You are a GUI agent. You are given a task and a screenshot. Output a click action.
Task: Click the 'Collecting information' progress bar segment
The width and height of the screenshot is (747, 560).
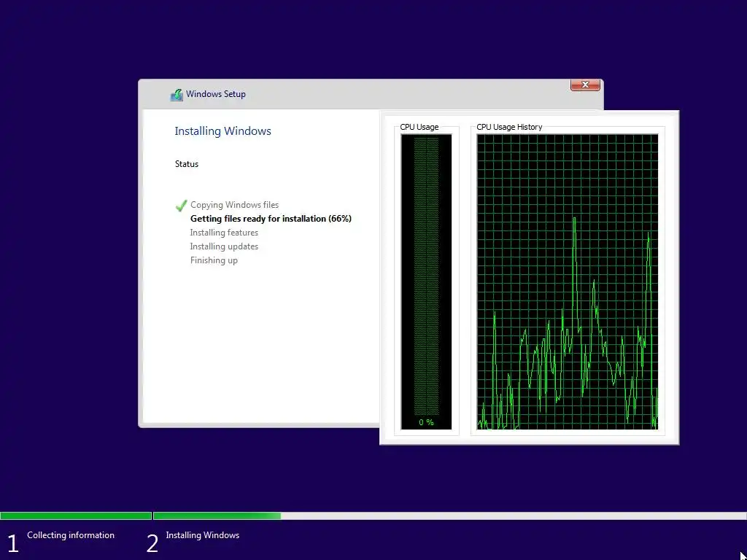coord(76,516)
